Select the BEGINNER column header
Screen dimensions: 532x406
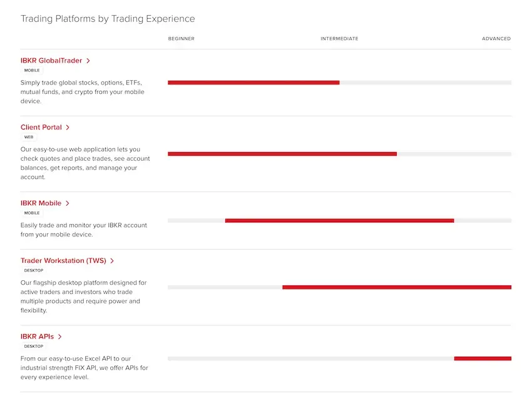click(x=181, y=39)
